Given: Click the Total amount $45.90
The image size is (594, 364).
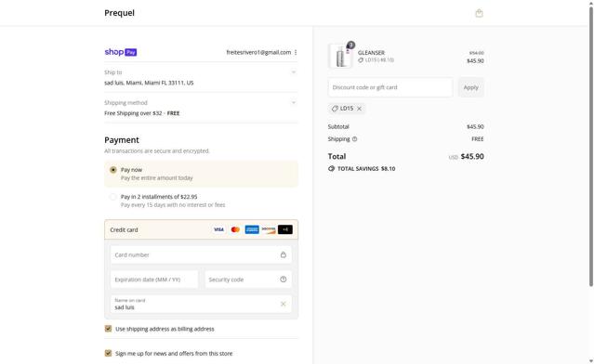Looking at the screenshot, I should click(472, 156).
